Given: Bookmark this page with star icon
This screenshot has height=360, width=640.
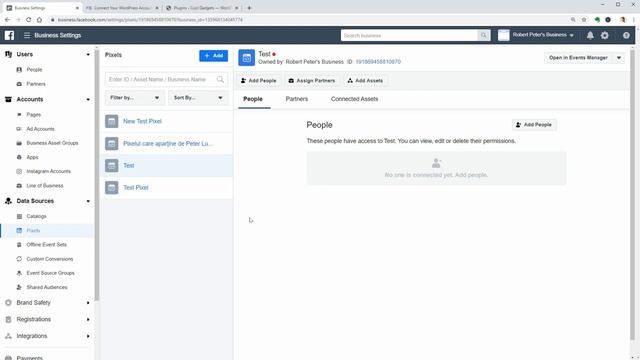Looking at the screenshot, I should point(584,20).
